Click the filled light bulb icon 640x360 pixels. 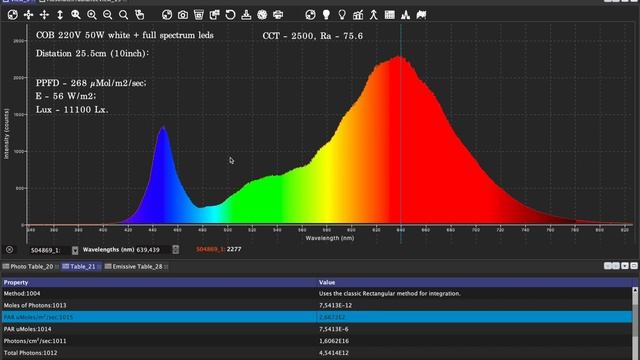[x=326, y=15]
